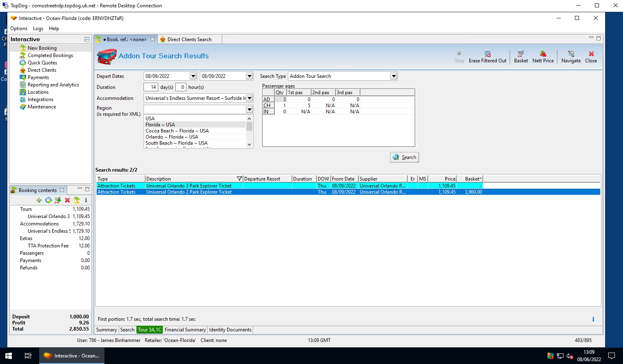Switch to the Identity Documents tab
623x364 pixels.
pyautogui.click(x=230, y=330)
